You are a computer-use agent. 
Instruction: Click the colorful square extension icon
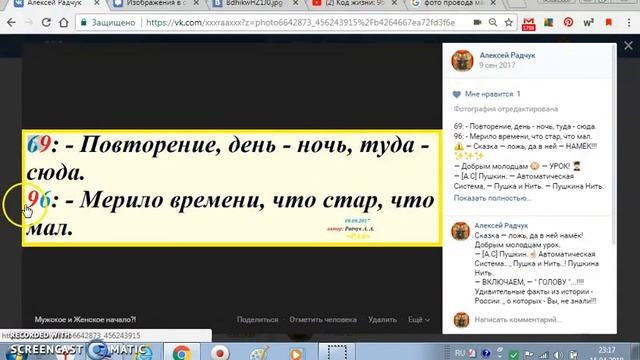point(549,22)
